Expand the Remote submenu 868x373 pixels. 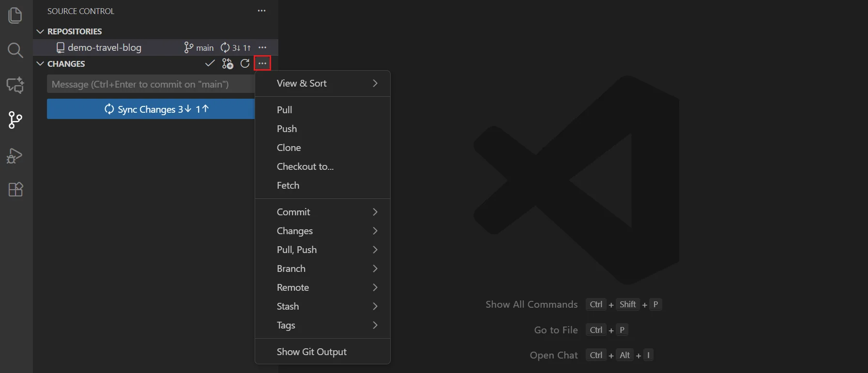click(x=322, y=287)
